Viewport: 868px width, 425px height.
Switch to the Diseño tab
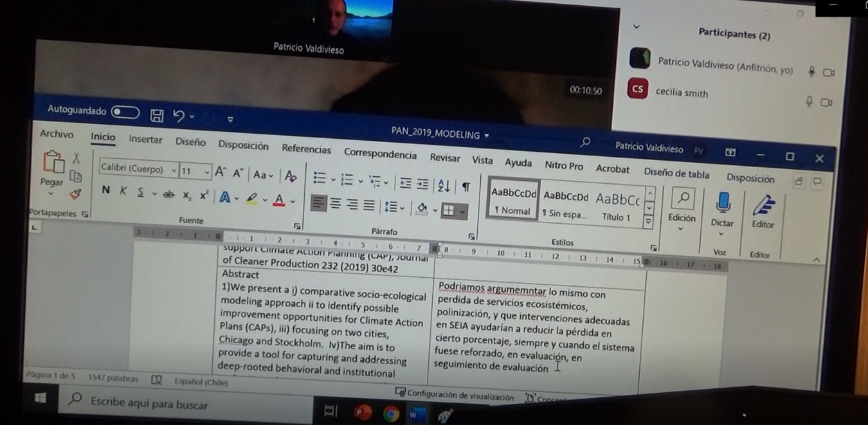(x=190, y=141)
